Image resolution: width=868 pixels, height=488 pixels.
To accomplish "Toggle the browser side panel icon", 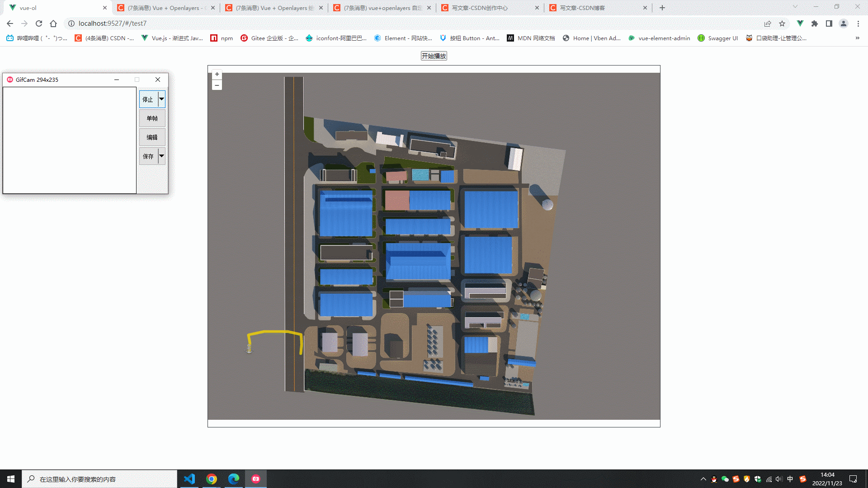I will tap(829, 23).
